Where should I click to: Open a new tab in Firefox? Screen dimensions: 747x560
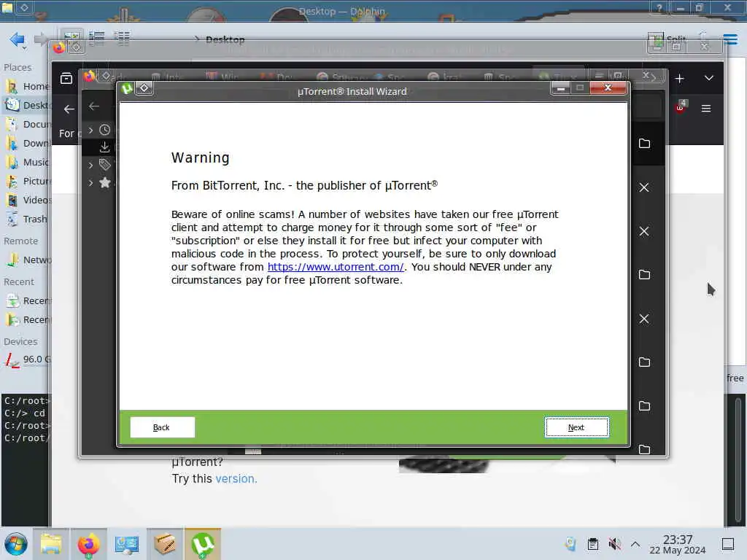(x=679, y=79)
